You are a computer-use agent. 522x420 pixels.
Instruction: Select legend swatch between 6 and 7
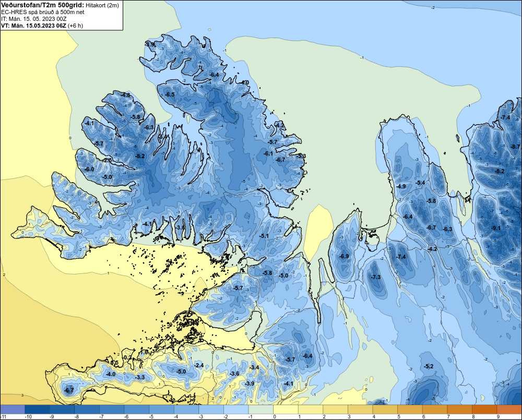(x=435, y=410)
